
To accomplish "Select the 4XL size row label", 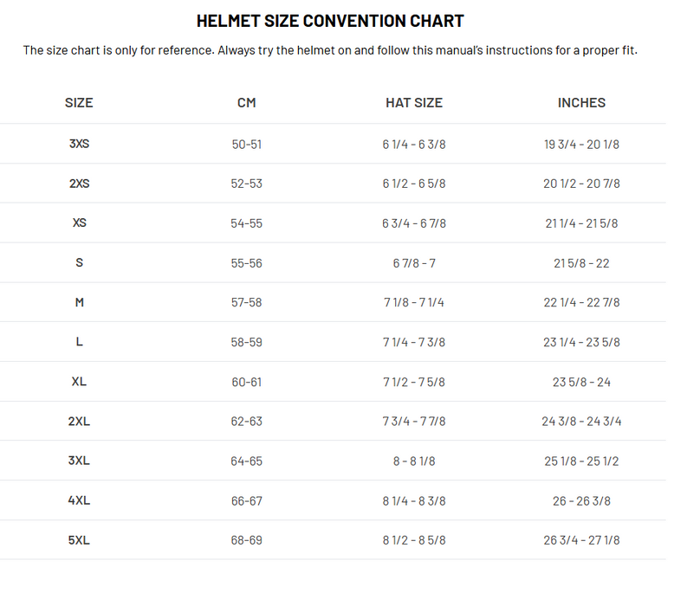I will (x=79, y=500).
